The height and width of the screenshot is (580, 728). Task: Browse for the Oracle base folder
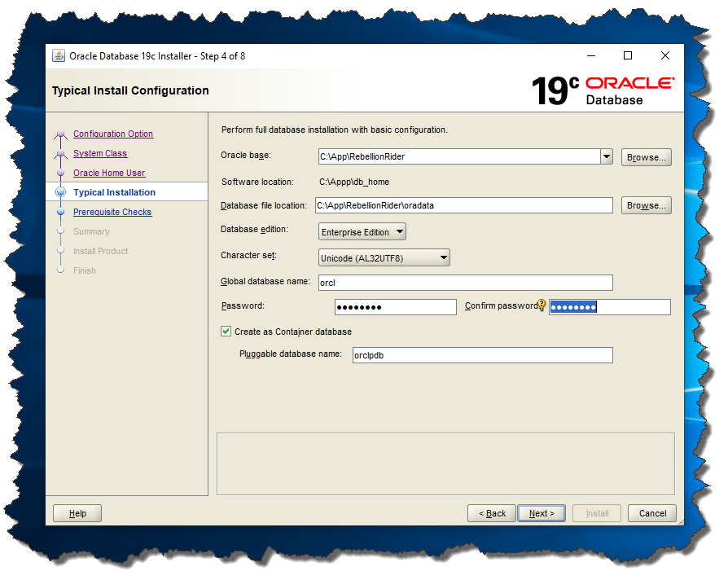pos(646,156)
